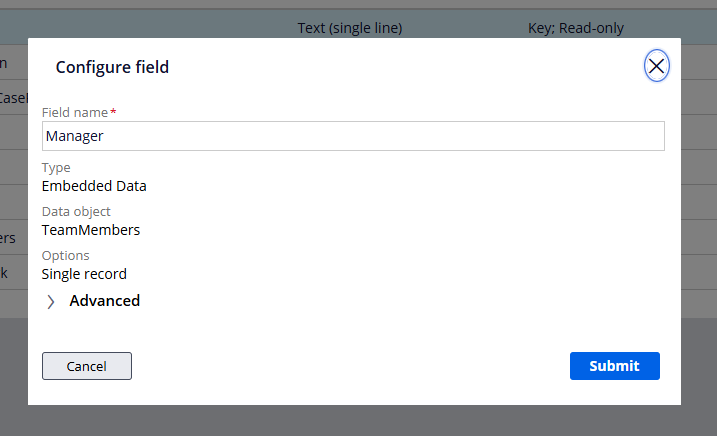The height and width of the screenshot is (436, 717).
Task: Click the Type label
Action: coord(56,168)
